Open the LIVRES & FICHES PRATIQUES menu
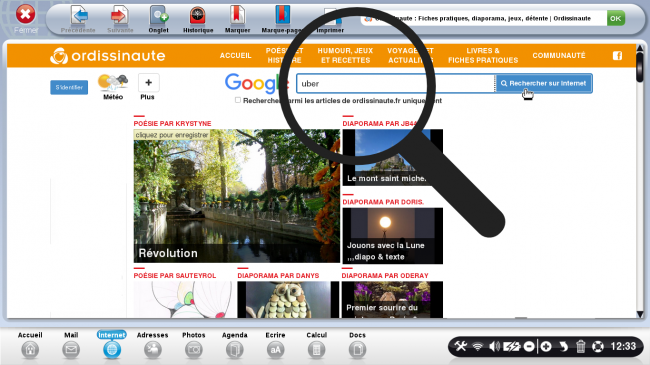The width and height of the screenshot is (650, 365). point(483,56)
